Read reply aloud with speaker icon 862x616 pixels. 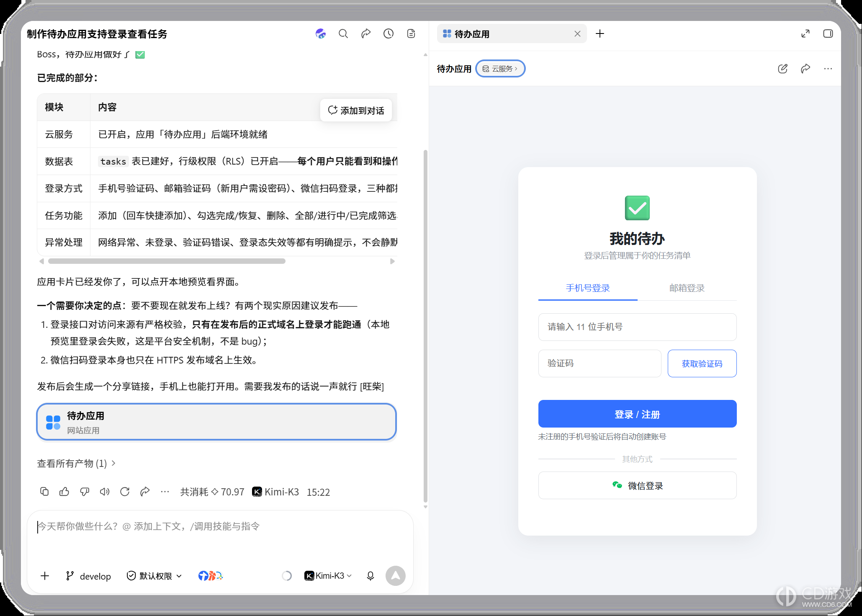tap(105, 492)
